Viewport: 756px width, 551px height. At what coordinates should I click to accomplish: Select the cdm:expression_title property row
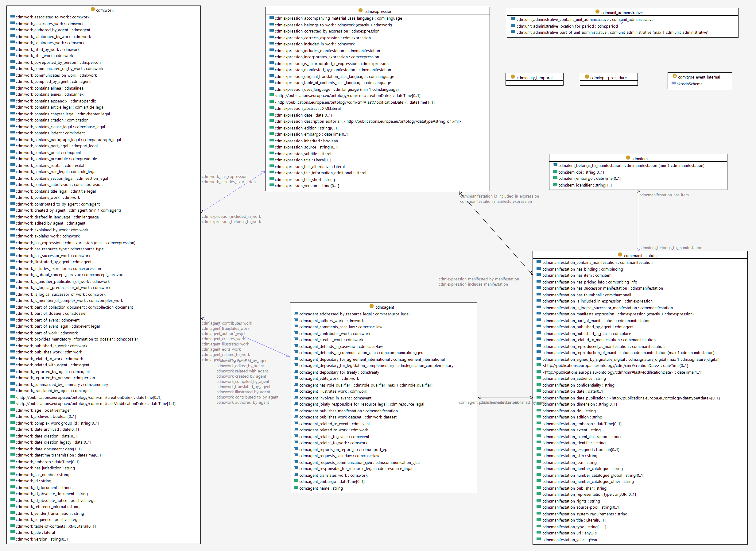pos(303,160)
